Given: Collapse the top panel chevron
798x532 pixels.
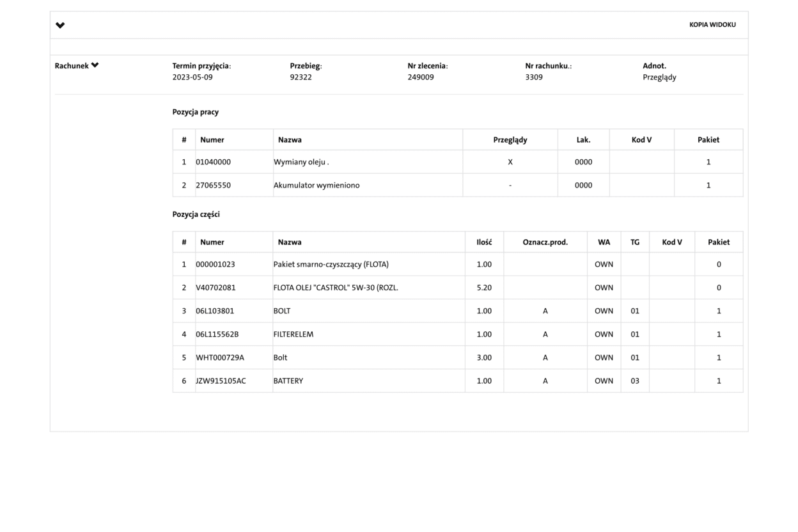Looking at the screenshot, I should (x=60, y=26).
